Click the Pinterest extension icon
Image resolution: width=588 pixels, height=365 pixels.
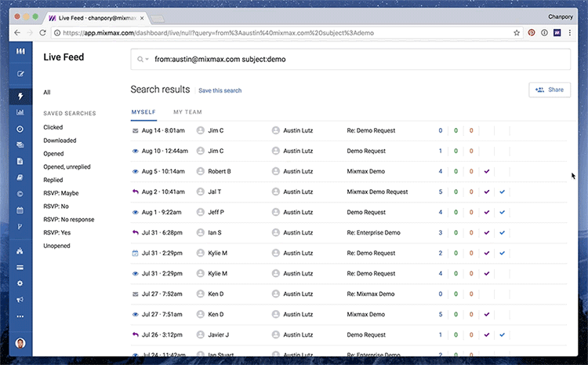[x=532, y=33]
